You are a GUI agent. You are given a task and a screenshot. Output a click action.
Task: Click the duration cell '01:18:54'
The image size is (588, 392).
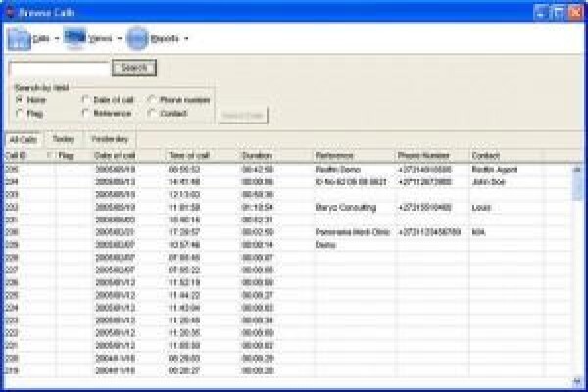[258, 208]
